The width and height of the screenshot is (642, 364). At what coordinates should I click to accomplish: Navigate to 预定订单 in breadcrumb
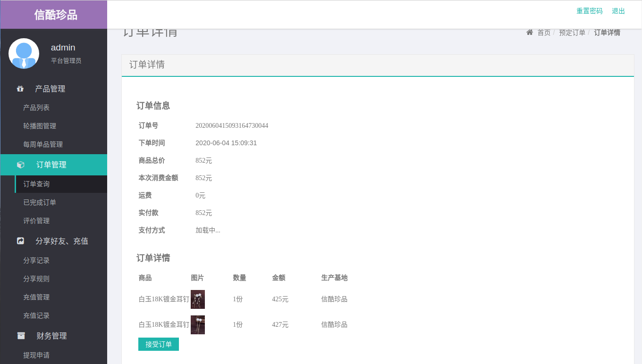[x=572, y=33]
